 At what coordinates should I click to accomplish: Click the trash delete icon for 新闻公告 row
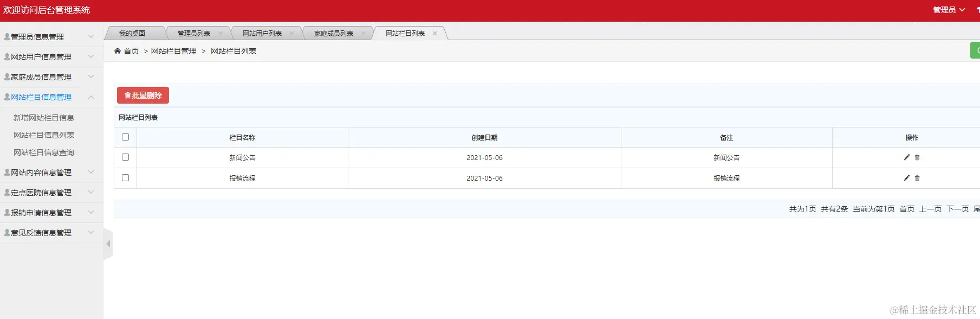pos(917,157)
